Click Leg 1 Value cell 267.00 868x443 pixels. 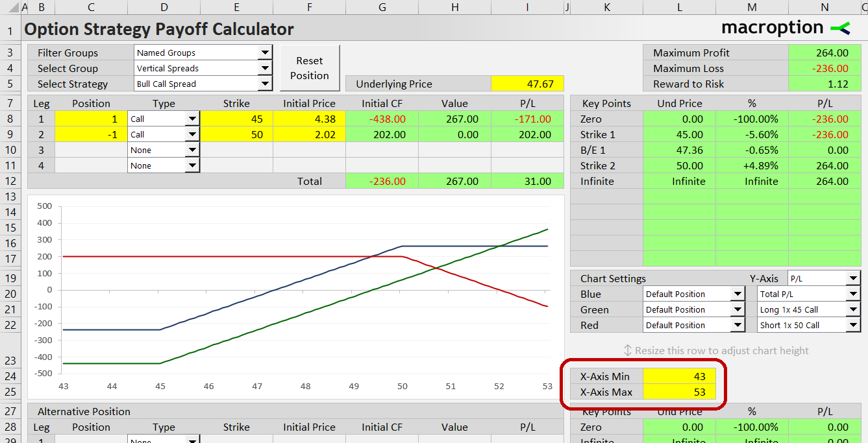point(454,119)
